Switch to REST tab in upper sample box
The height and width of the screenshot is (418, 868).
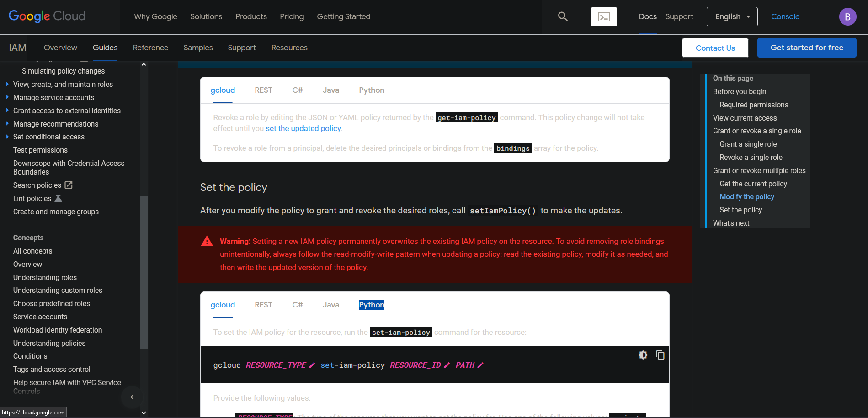pyautogui.click(x=263, y=90)
